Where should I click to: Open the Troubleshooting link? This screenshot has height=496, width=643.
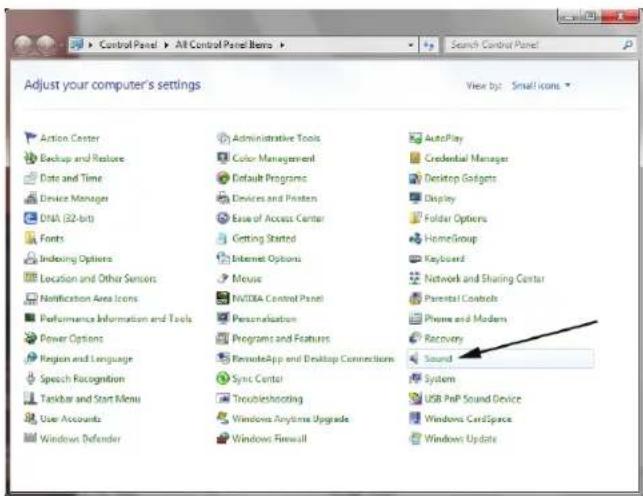coord(267,398)
